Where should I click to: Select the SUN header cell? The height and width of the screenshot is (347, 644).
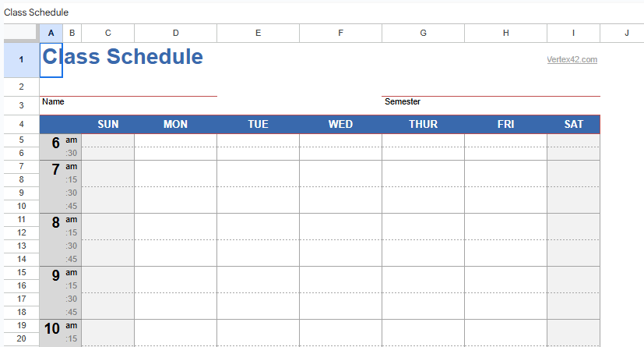[x=108, y=124]
